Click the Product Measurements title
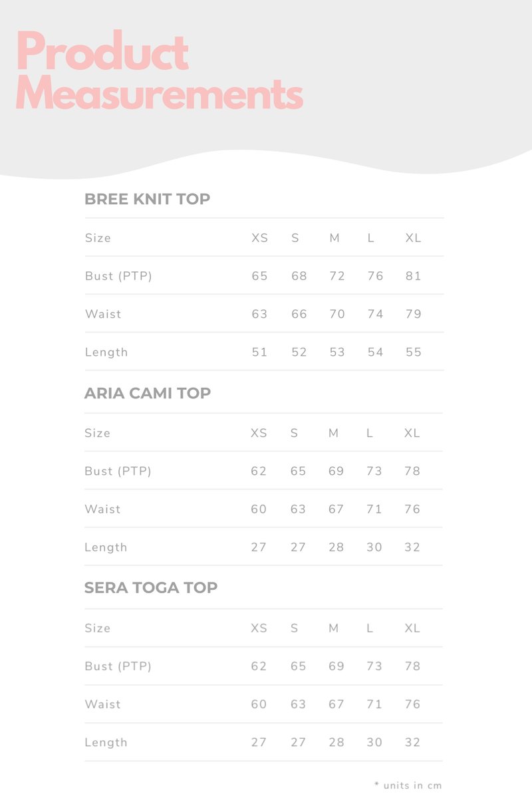This screenshot has height=798, width=532. (159, 70)
